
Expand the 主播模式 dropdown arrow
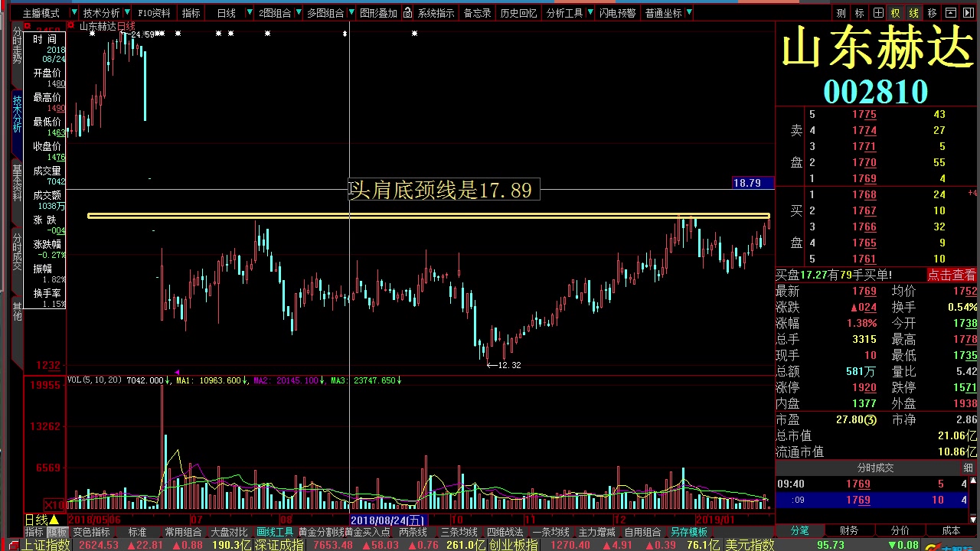point(73,13)
